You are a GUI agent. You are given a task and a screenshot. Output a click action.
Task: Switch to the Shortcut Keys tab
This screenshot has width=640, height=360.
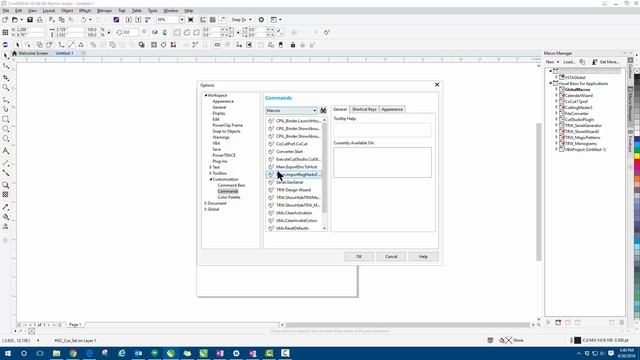coord(364,109)
